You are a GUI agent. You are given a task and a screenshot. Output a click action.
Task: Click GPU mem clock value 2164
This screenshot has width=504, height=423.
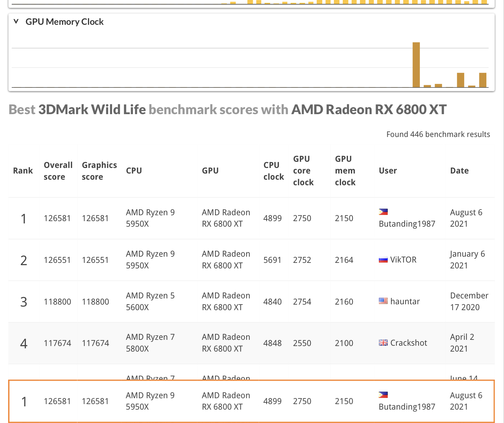[x=344, y=260]
